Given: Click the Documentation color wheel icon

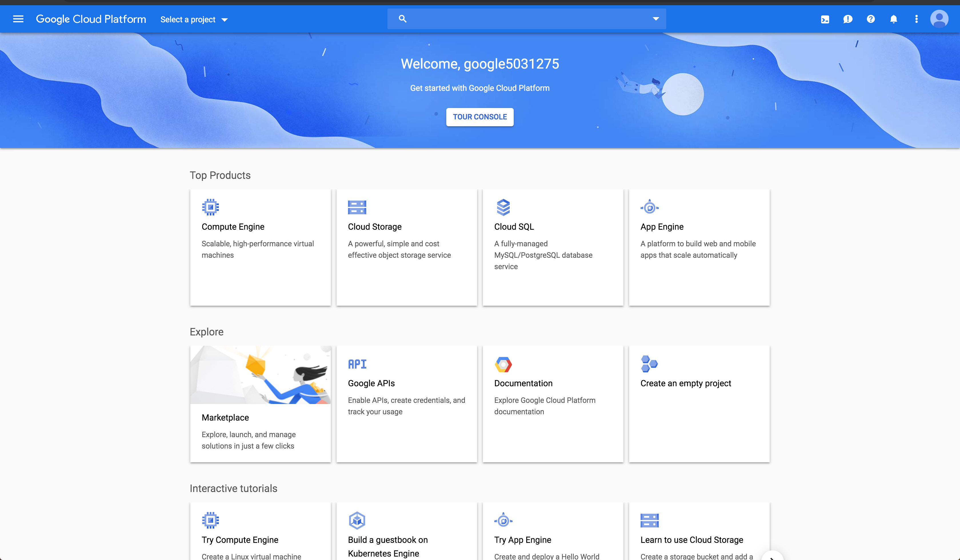Looking at the screenshot, I should [503, 364].
